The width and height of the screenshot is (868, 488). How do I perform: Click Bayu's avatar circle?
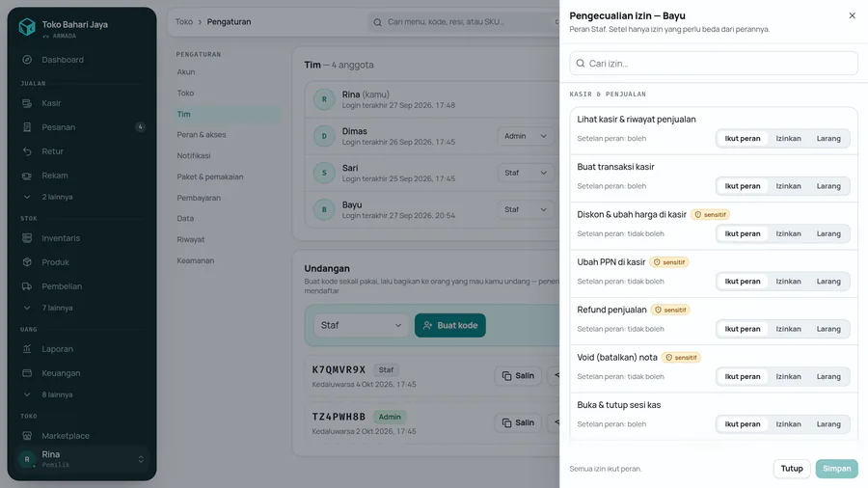[324, 209]
